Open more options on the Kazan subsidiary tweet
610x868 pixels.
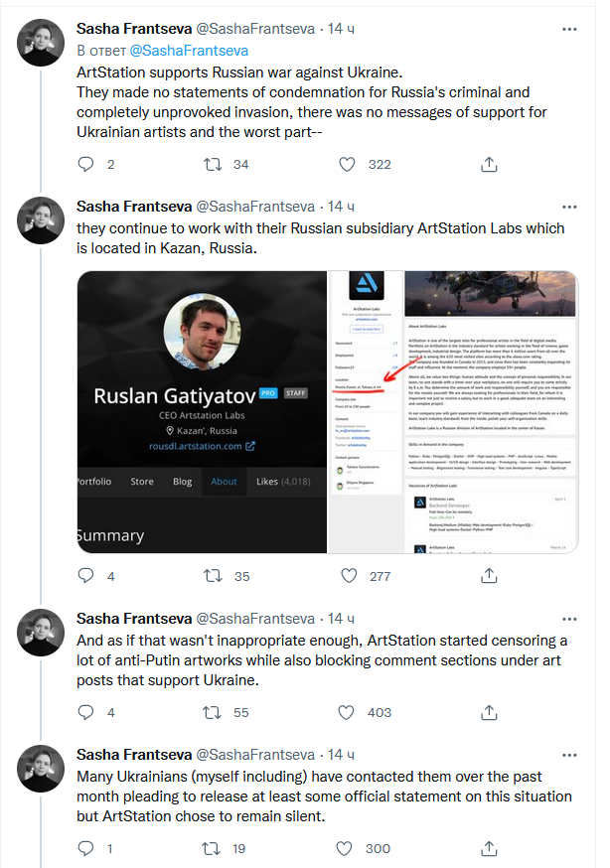[x=568, y=207]
